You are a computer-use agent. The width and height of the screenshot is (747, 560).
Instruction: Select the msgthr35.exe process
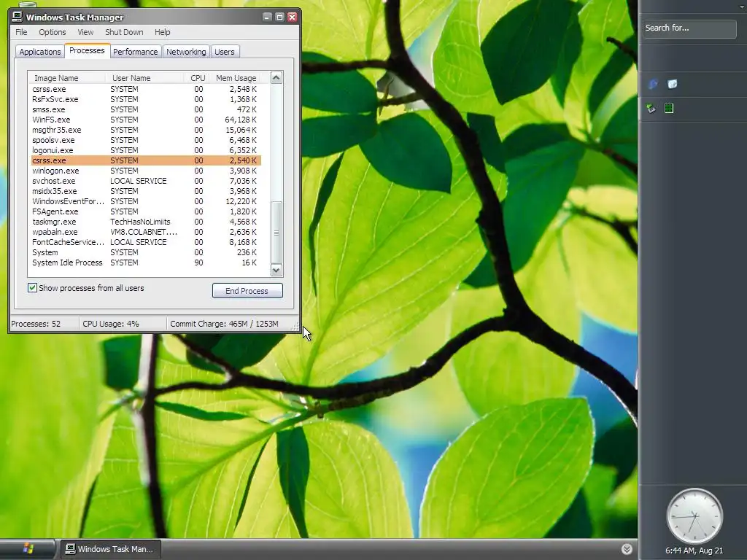click(x=146, y=130)
